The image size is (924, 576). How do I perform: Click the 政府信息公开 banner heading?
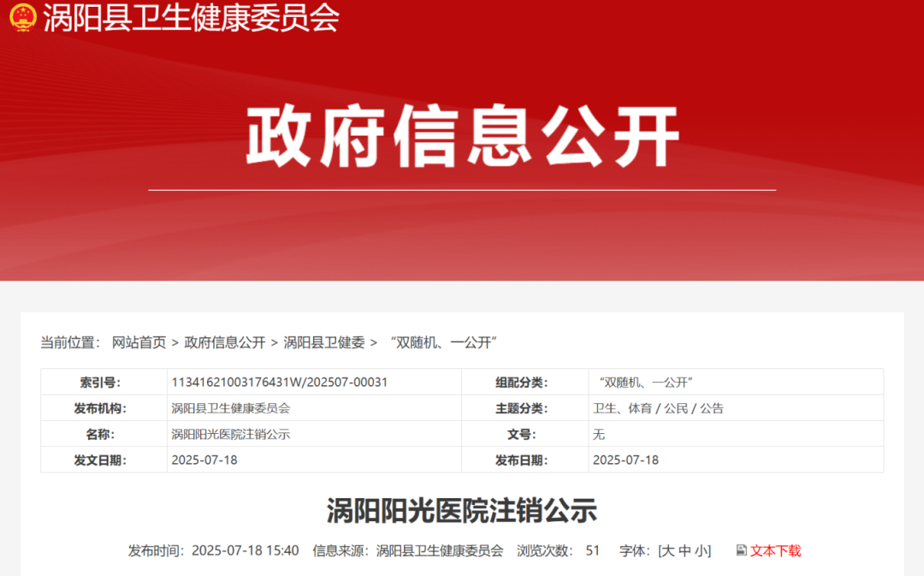click(x=463, y=136)
